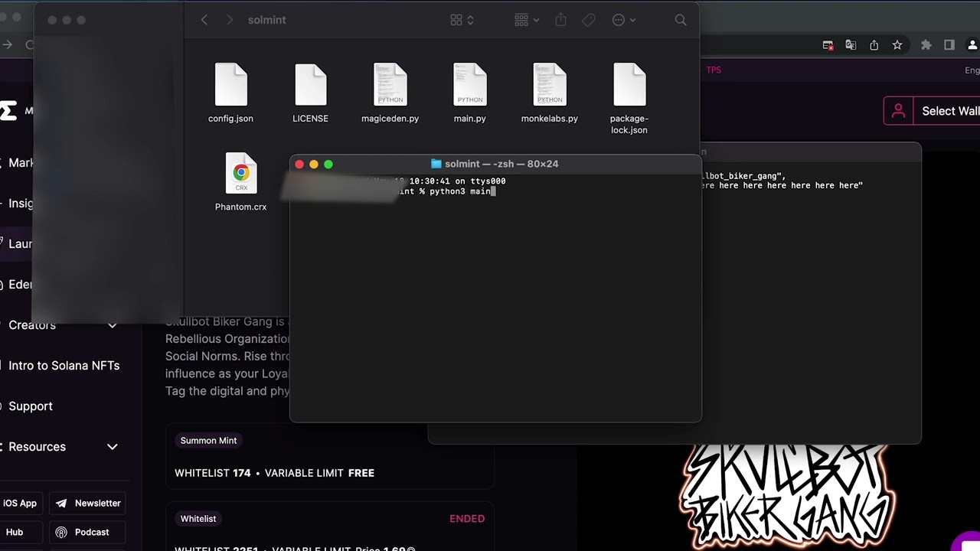Click the FREE price label

click(361, 474)
